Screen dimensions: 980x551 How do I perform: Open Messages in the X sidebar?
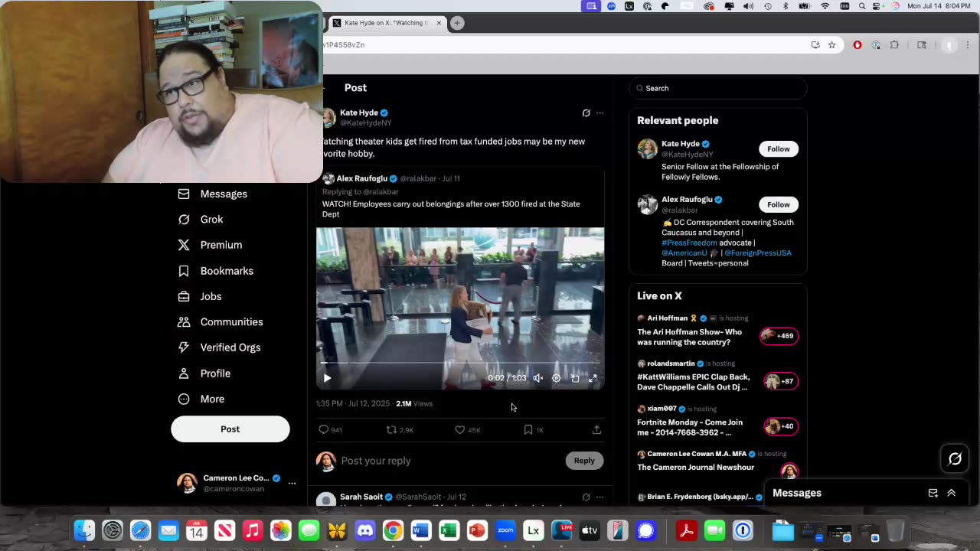[x=212, y=194]
